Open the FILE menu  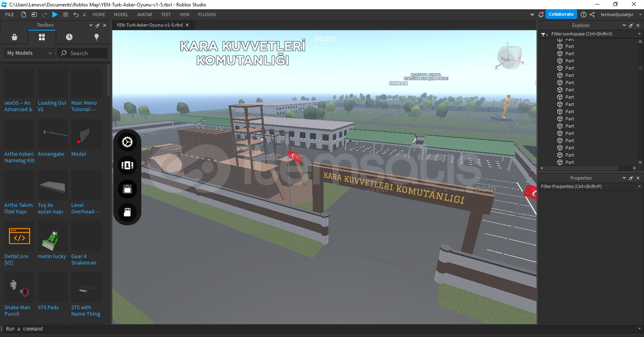pos(10,14)
